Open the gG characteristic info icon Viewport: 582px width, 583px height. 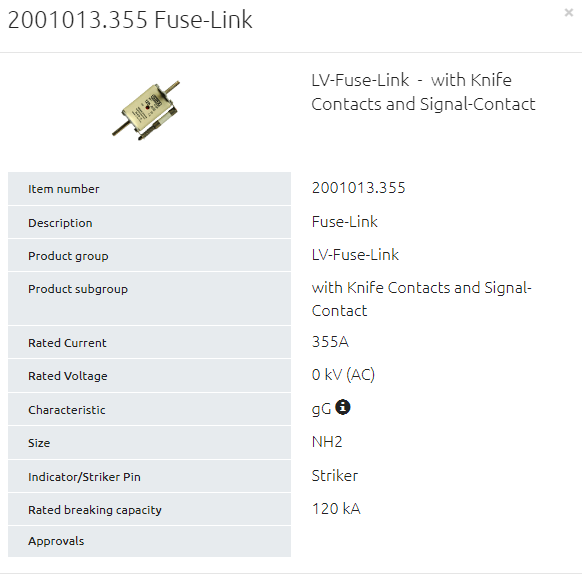tap(343, 407)
